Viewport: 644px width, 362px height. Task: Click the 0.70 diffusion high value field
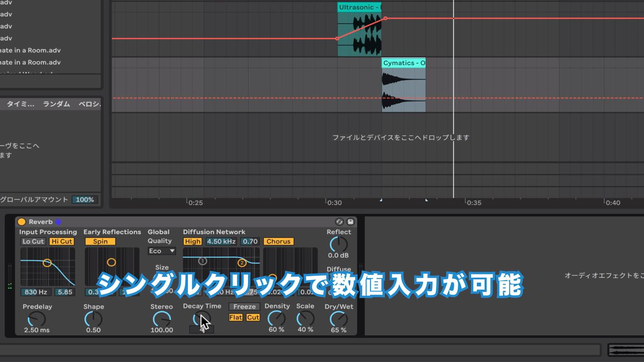point(250,241)
